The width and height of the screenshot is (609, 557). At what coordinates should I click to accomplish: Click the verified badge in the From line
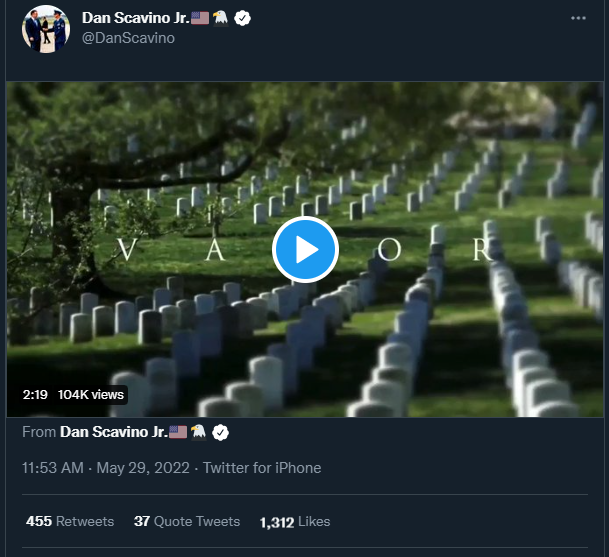coord(221,432)
